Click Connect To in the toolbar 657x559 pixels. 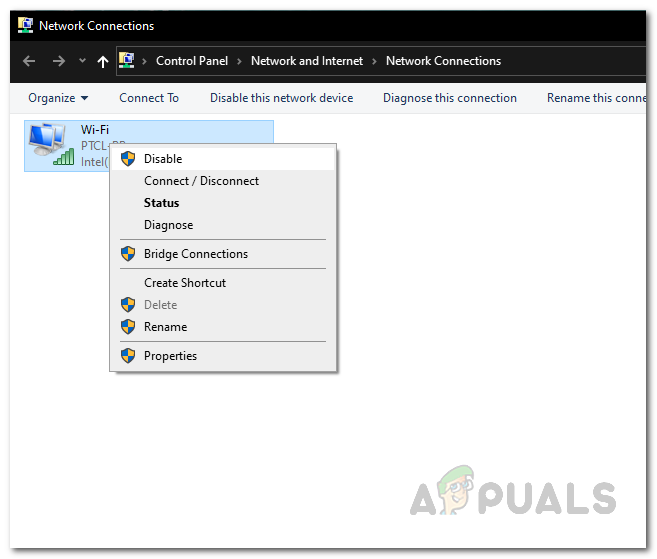coord(149,98)
